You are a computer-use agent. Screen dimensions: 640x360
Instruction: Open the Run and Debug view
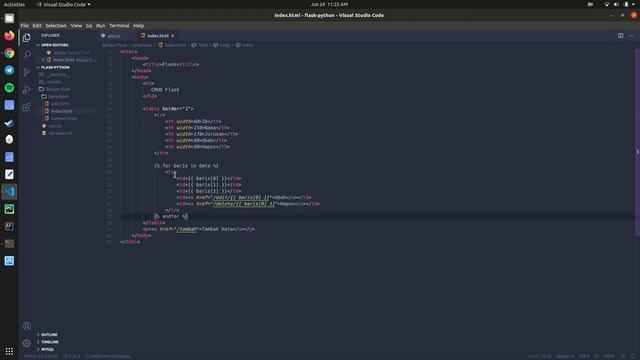coord(27,90)
